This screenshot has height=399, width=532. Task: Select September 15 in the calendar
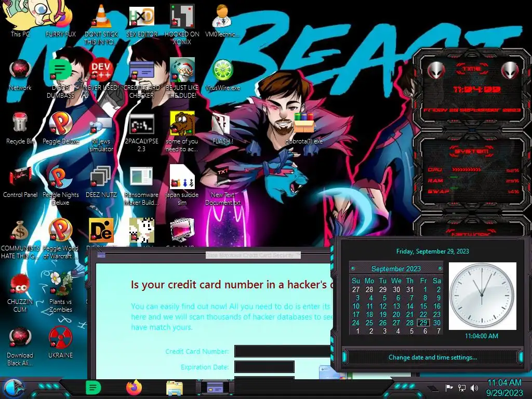(x=423, y=306)
